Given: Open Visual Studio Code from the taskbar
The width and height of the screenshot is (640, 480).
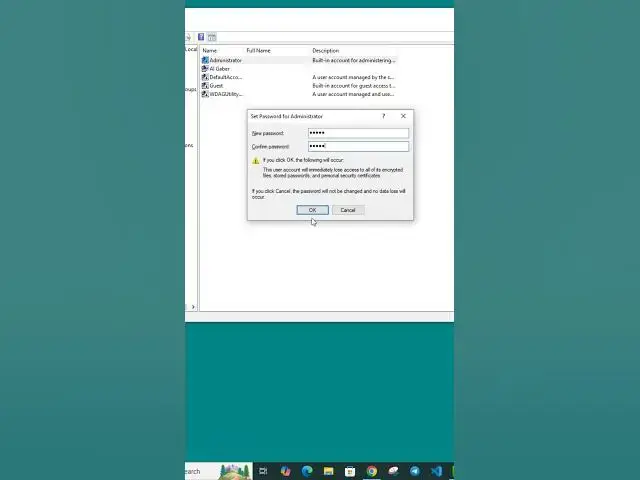Looking at the screenshot, I should 436,471.
